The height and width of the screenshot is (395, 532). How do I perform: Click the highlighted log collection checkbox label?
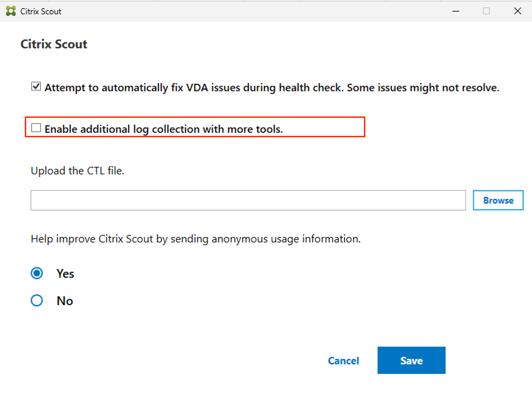click(164, 129)
